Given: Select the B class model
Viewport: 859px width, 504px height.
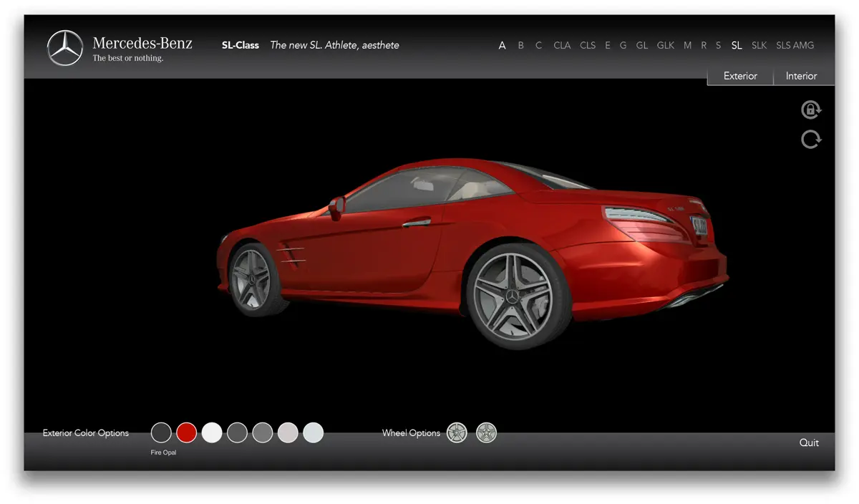Looking at the screenshot, I should 520,45.
